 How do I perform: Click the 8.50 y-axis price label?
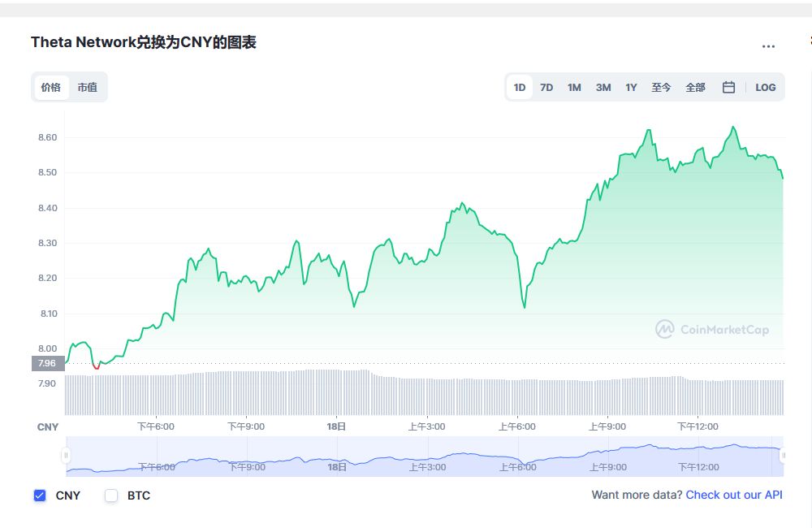click(48, 172)
